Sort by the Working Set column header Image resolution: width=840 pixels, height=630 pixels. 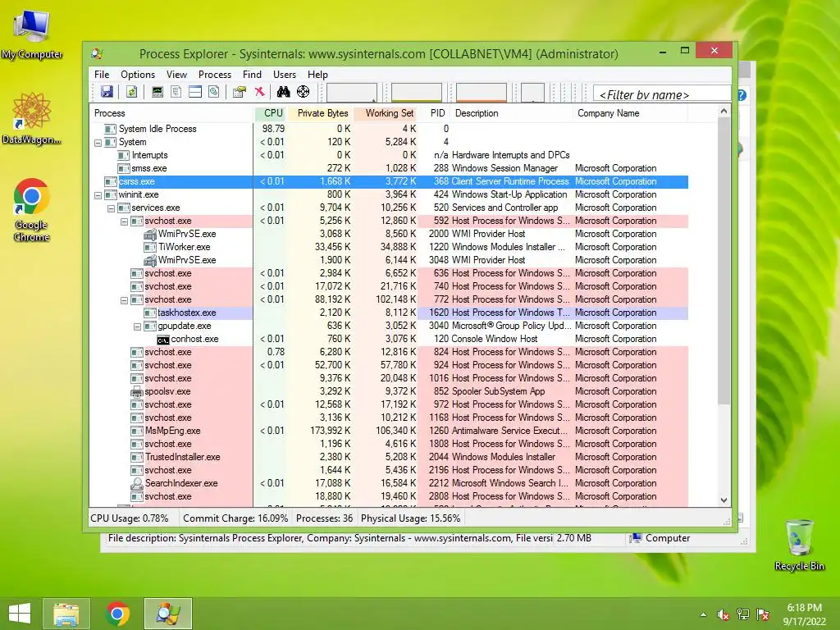tap(386, 113)
